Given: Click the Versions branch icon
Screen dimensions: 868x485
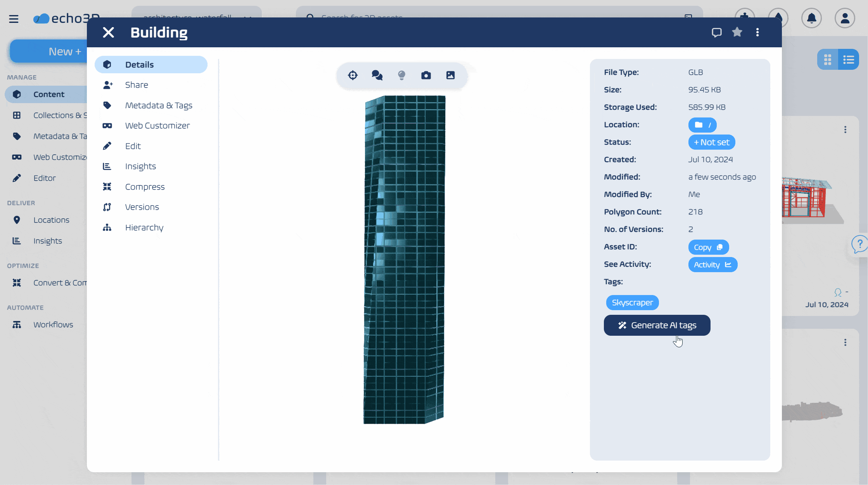Looking at the screenshot, I should (107, 207).
